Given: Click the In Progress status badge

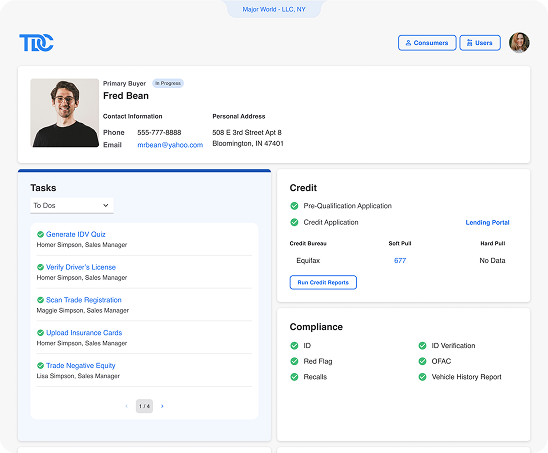Looking at the screenshot, I should (168, 83).
